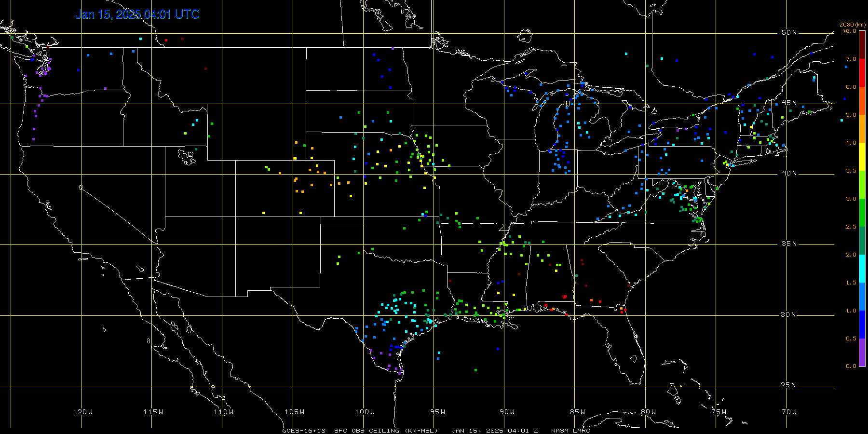This screenshot has width=868, height=434.
Task: Select the dark red 7.0–8.0 km colorbar segment
Action: point(862,45)
